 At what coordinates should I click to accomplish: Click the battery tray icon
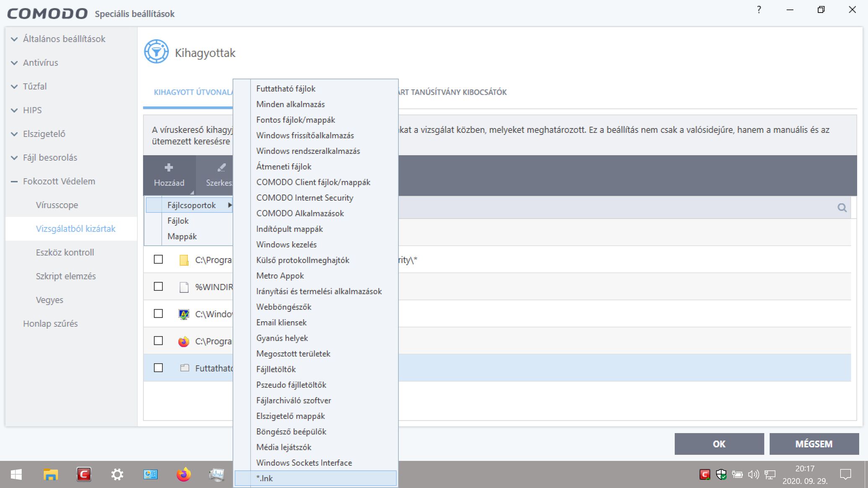737,475
